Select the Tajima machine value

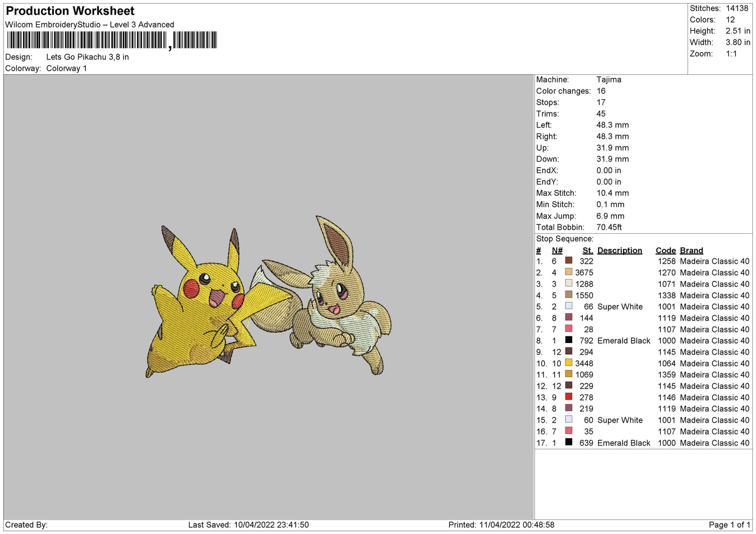click(608, 79)
